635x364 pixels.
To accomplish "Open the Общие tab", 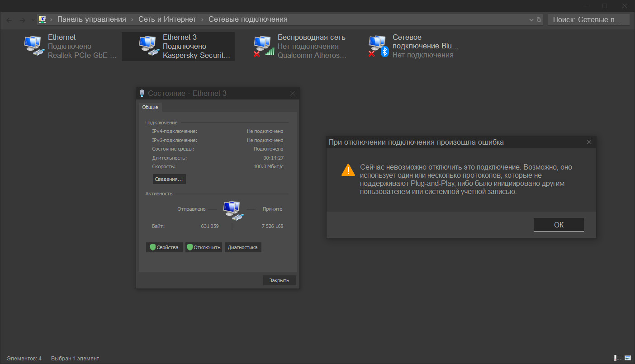I will 150,107.
